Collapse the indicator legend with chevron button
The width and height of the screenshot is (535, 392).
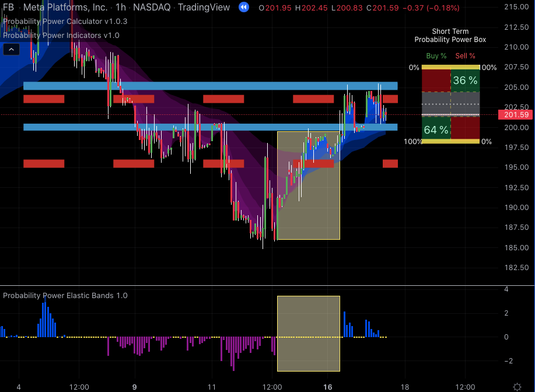12,50
